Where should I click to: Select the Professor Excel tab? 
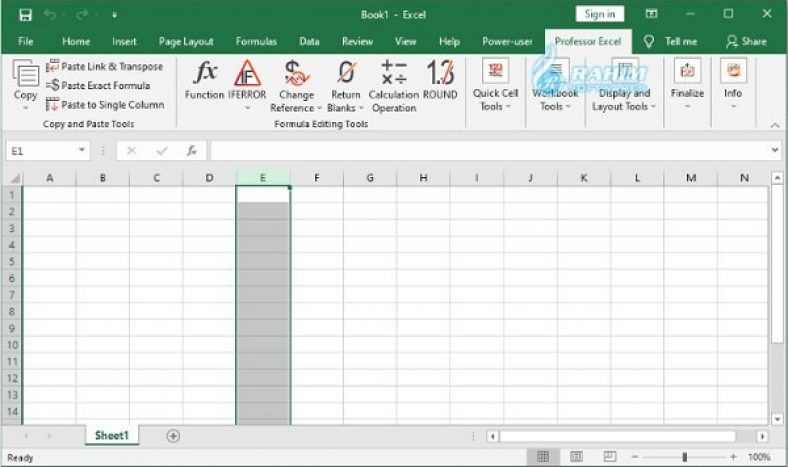point(588,42)
